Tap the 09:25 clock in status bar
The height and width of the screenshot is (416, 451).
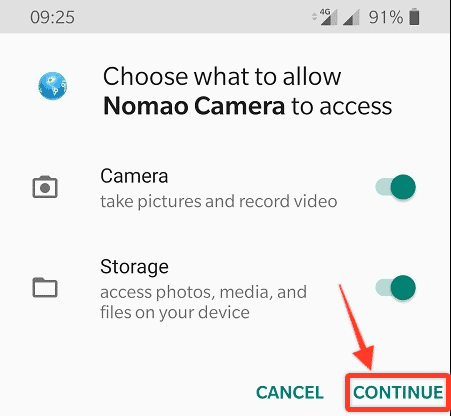(52, 17)
